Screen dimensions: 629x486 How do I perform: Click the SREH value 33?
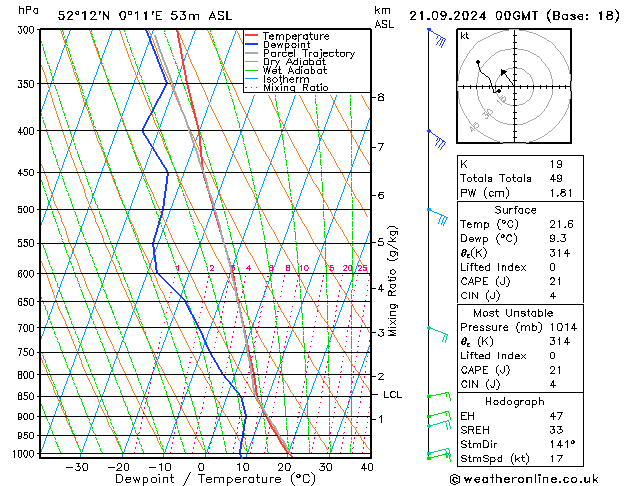(556, 430)
